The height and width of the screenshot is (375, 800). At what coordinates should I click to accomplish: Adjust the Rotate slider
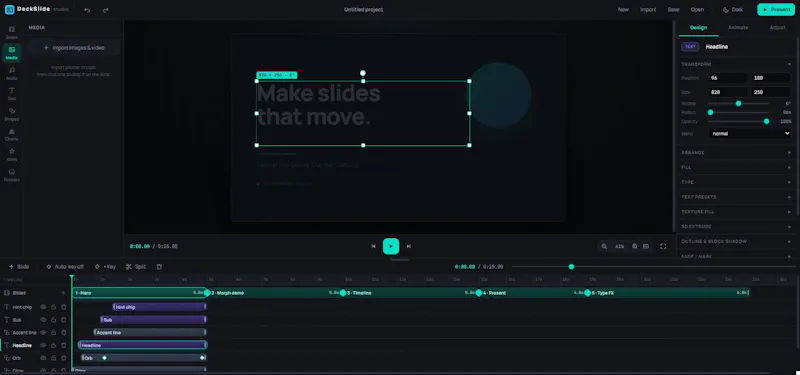tap(738, 104)
